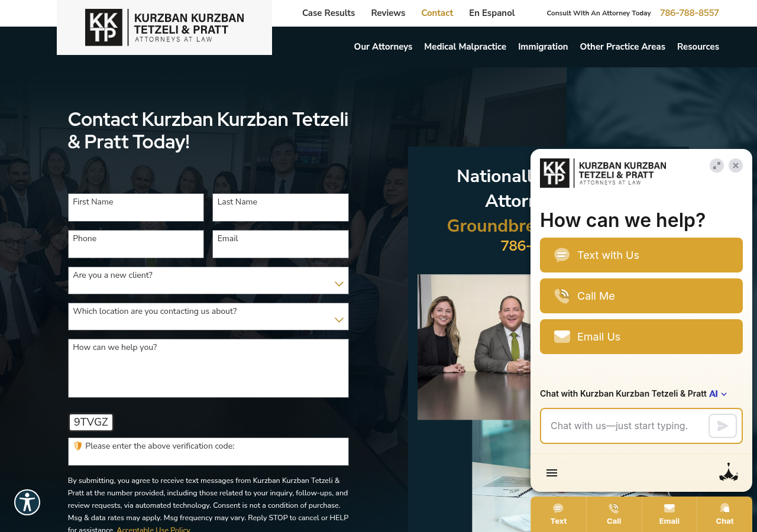Focus the Email field
Viewport: 757px width, 532px height.
coord(280,244)
